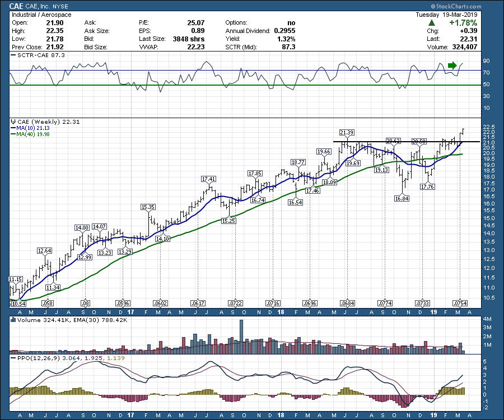The image size is (504, 420).
Task: Click the 18.09 low price label
Action: (x=329, y=182)
